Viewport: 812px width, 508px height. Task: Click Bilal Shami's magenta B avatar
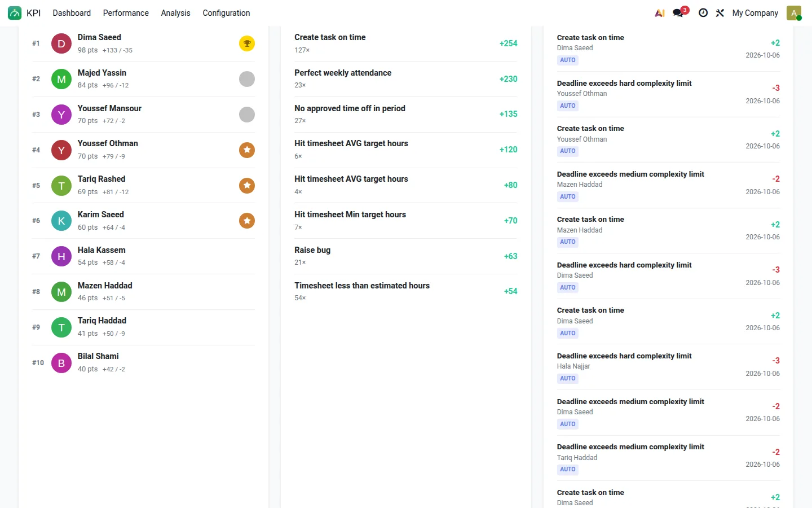click(x=61, y=363)
